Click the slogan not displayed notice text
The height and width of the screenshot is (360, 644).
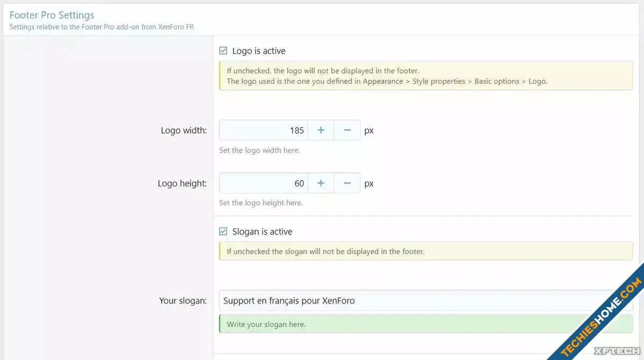click(326, 251)
